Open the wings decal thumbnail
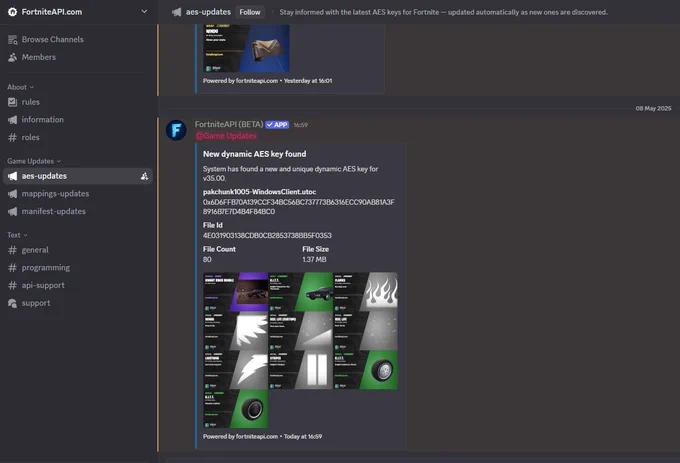Viewport: 680px width, 463px height. (x=235, y=331)
